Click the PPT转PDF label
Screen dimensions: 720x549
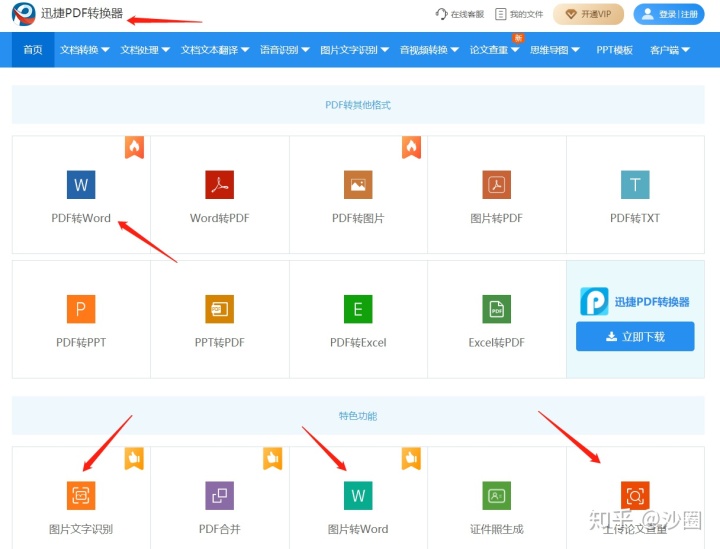click(x=219, y=342)
